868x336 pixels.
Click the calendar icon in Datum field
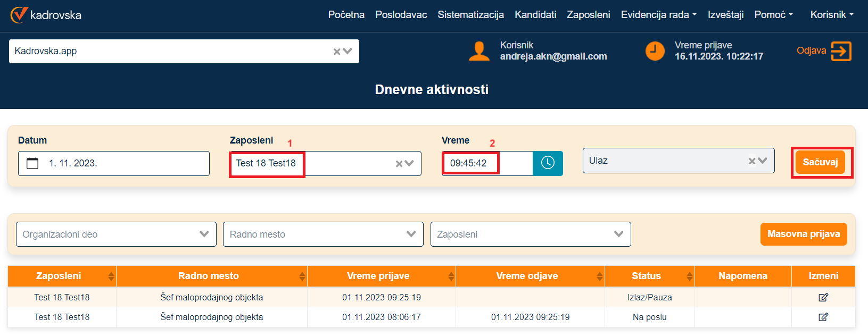coord(32,163)
